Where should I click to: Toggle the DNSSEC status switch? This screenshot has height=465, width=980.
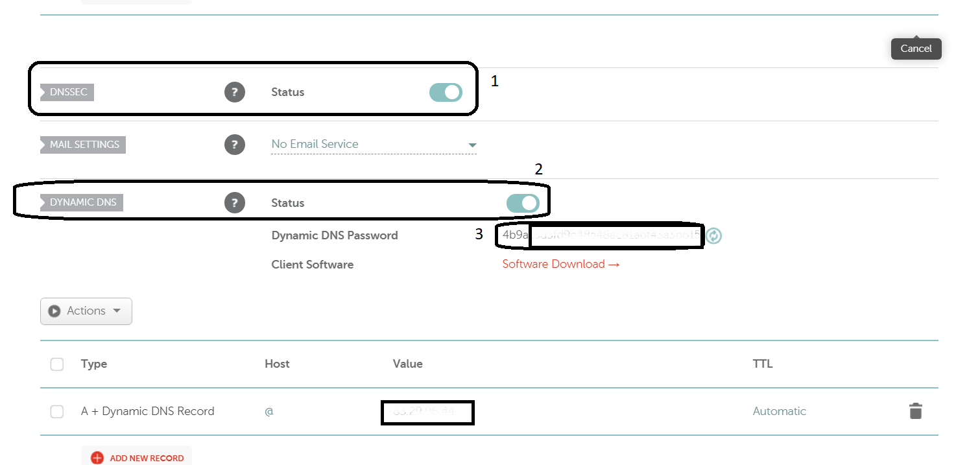coord(446,92)
